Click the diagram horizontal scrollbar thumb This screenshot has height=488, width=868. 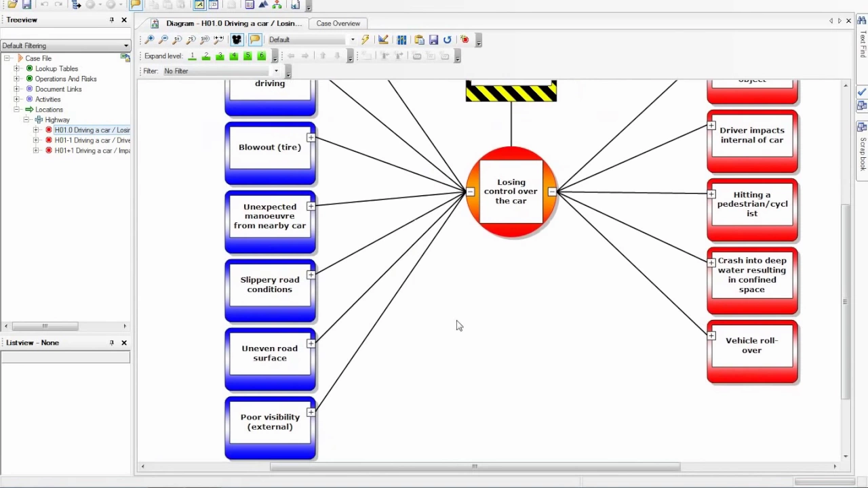coord(475,466)
